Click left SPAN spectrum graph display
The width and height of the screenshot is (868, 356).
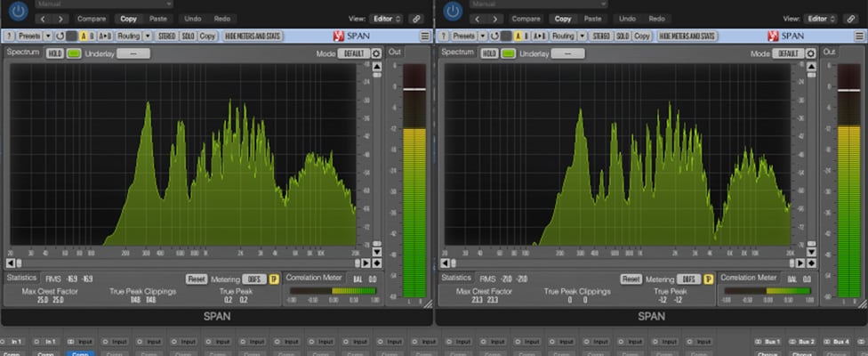click(182, 155)
